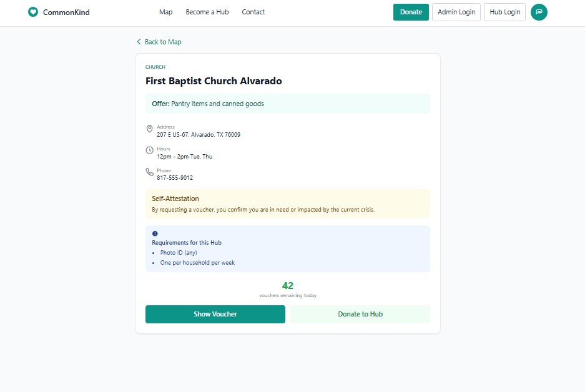The width and height of the screenshot is (585, 392).
Task: Click the address 207 E US-67 text
Action: click(x=199, y=135)
